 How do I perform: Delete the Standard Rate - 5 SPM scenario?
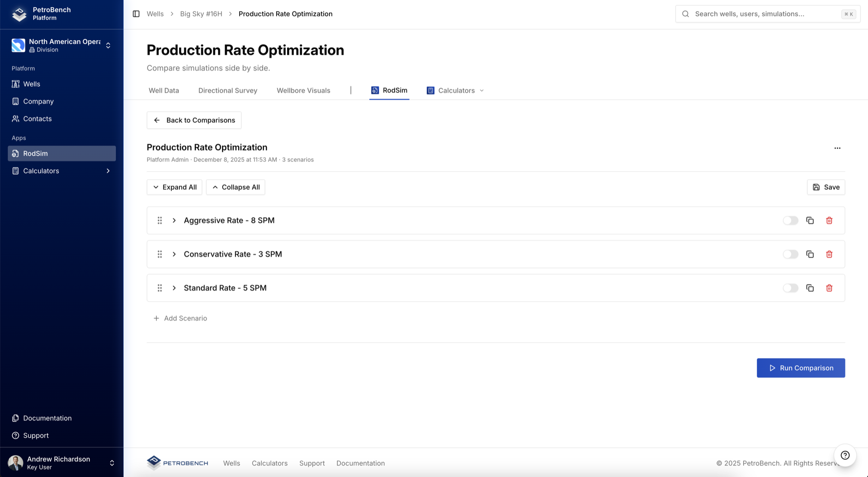tap(829, 288)
